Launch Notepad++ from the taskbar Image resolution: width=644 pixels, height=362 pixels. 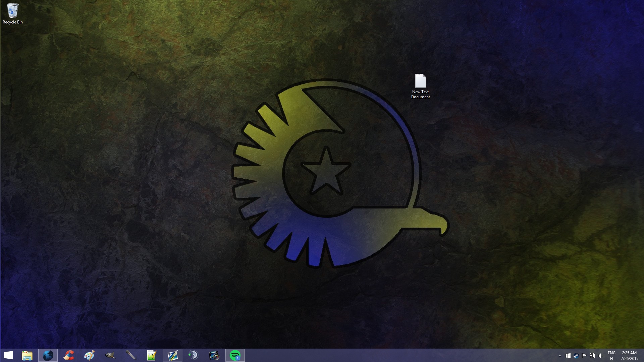(152, 355)
